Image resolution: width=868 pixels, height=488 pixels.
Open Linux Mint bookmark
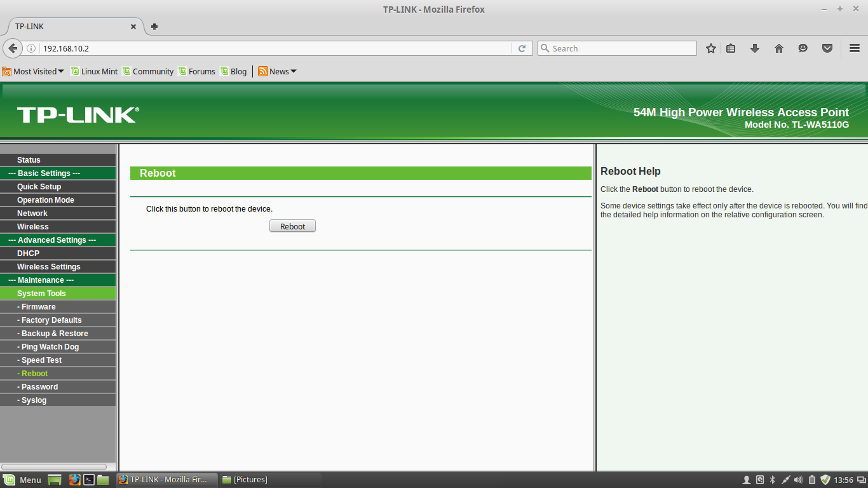[x=94, y=71]
